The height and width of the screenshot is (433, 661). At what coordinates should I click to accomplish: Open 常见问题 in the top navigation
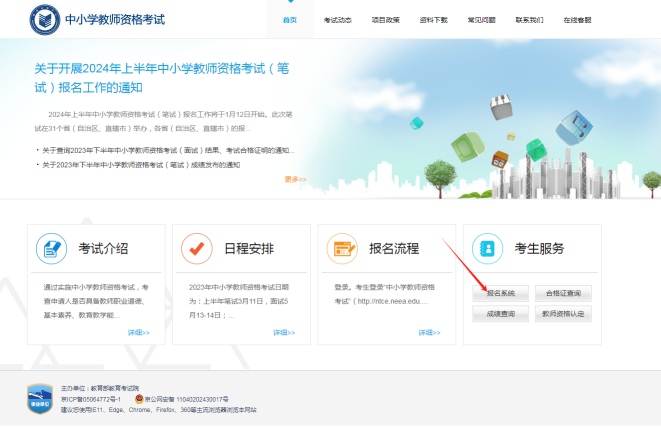pyautogui.click(x=482, y=20)
